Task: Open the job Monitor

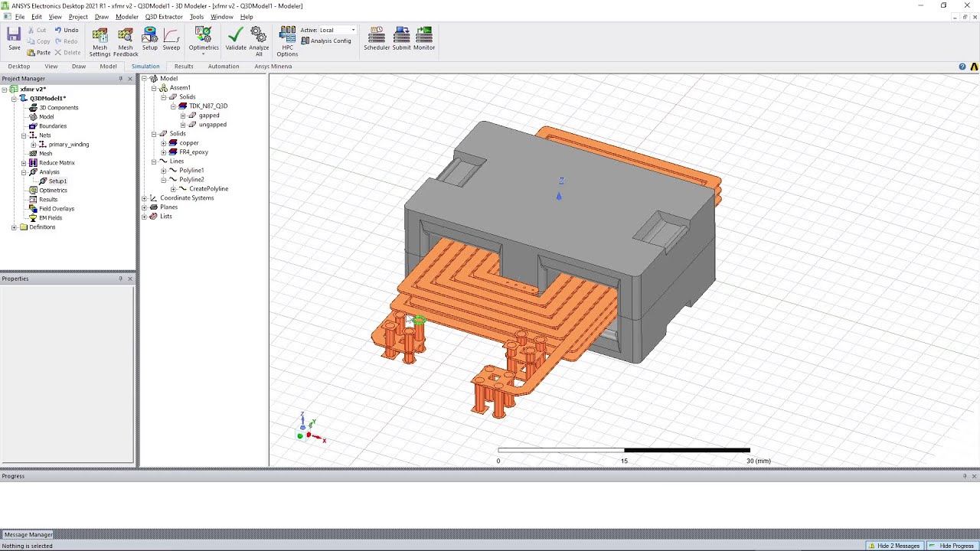Action: click(x=424, y=39)
